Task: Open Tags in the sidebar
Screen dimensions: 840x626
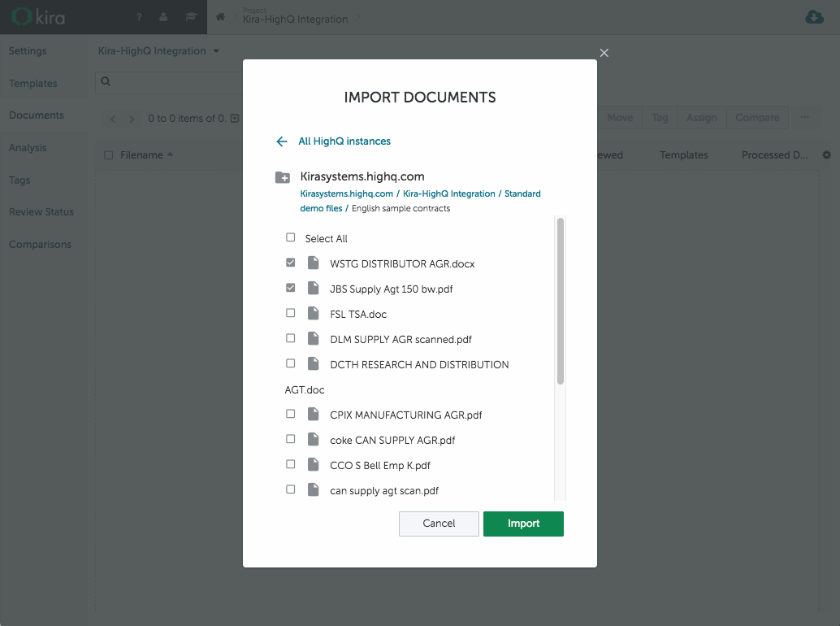Action: [x=19, y=180]
